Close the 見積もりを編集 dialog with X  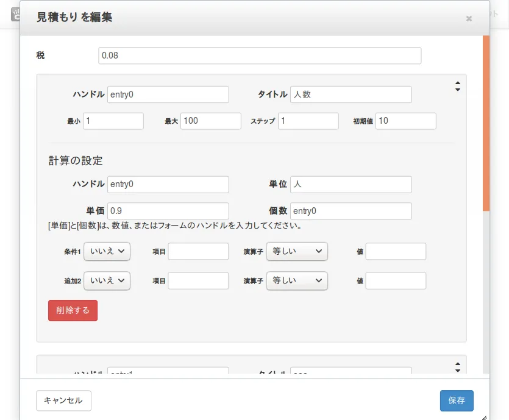469,18
